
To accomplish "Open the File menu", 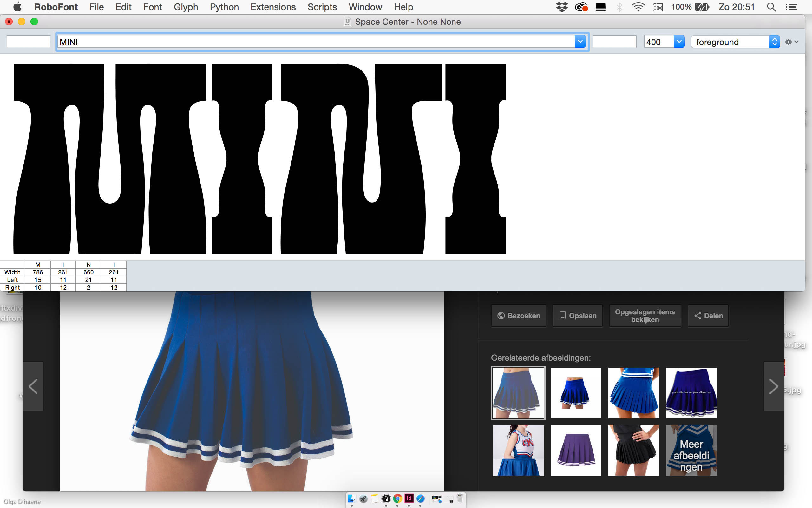I will point(96,7).
